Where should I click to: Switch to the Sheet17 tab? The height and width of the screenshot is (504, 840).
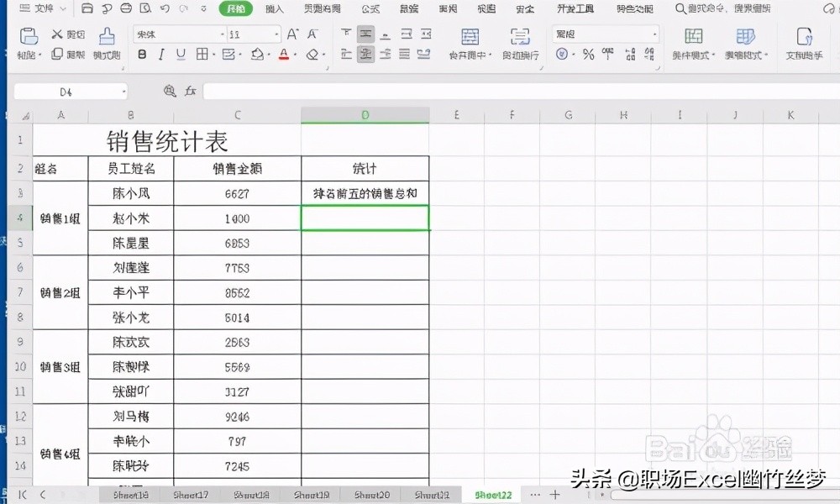[191, 496]
